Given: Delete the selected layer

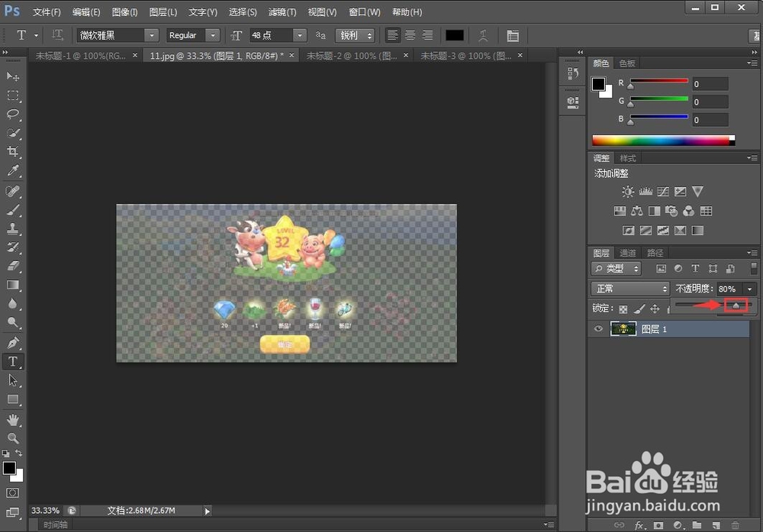Looking at the screenshot, I should [x=736, y=525].
